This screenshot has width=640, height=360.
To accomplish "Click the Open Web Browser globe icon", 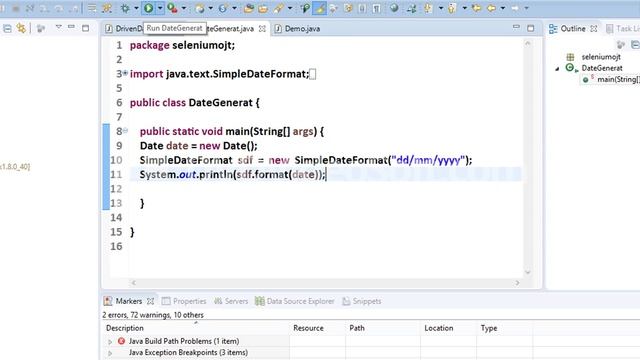I will 394,8.
